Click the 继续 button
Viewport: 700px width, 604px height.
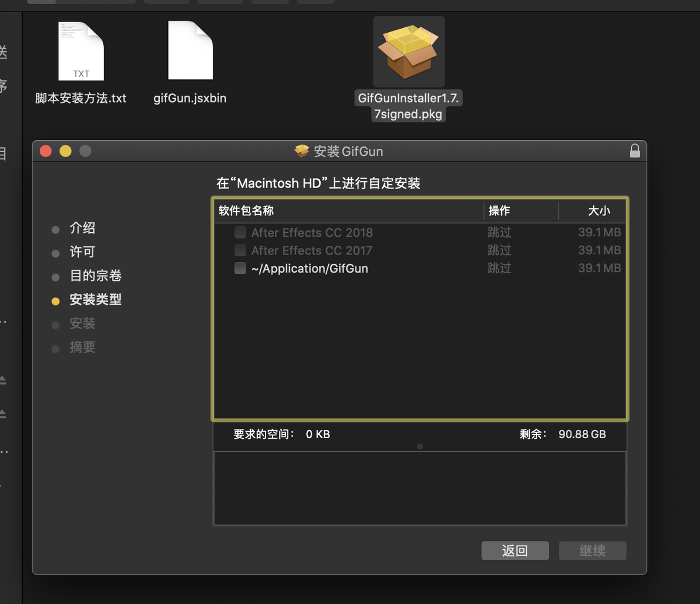click(593, 551)
